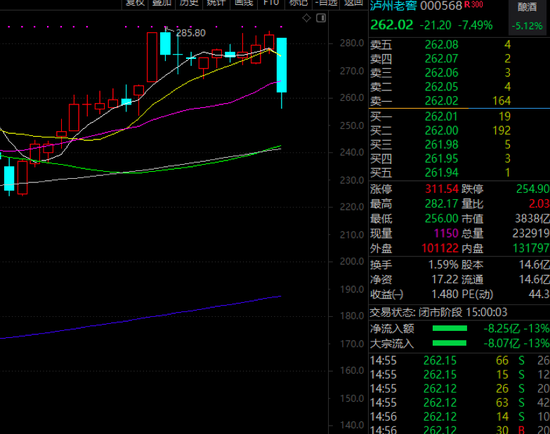Image resolution: width=550 pixels, height=434 pixels.
Task: Click the 收益(一) value 1.480
Action: tap(445, 294)
